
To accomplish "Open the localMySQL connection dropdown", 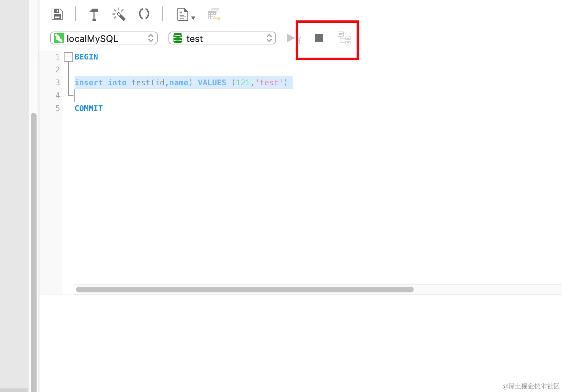I will tap(104, 38).
